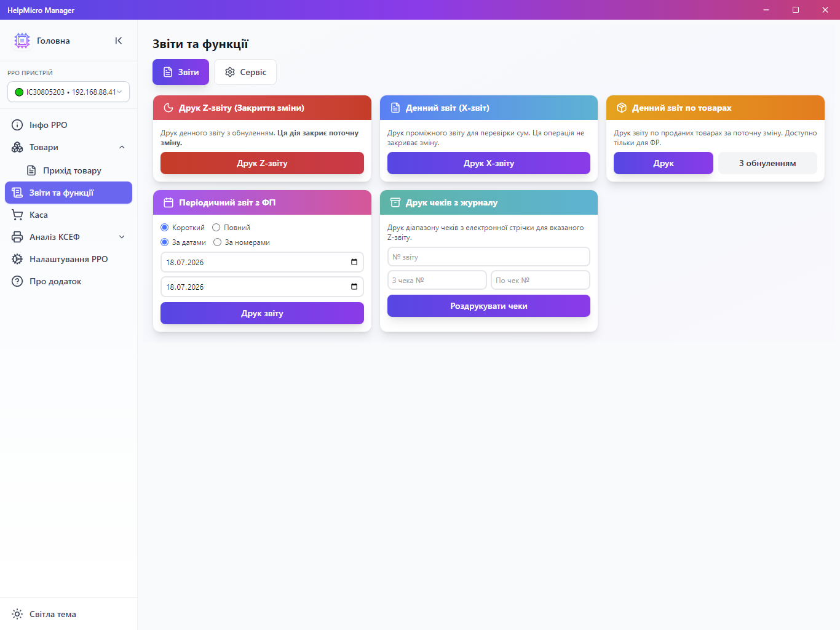Click the РРО ПРИСТРІЙ label
840x630 pixels.
pos(30,73)
